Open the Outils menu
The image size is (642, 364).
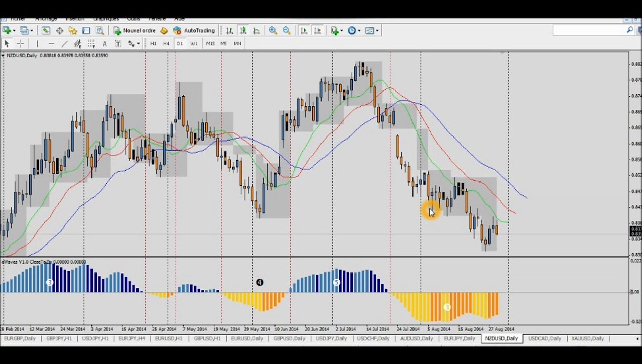pos(133,19)
